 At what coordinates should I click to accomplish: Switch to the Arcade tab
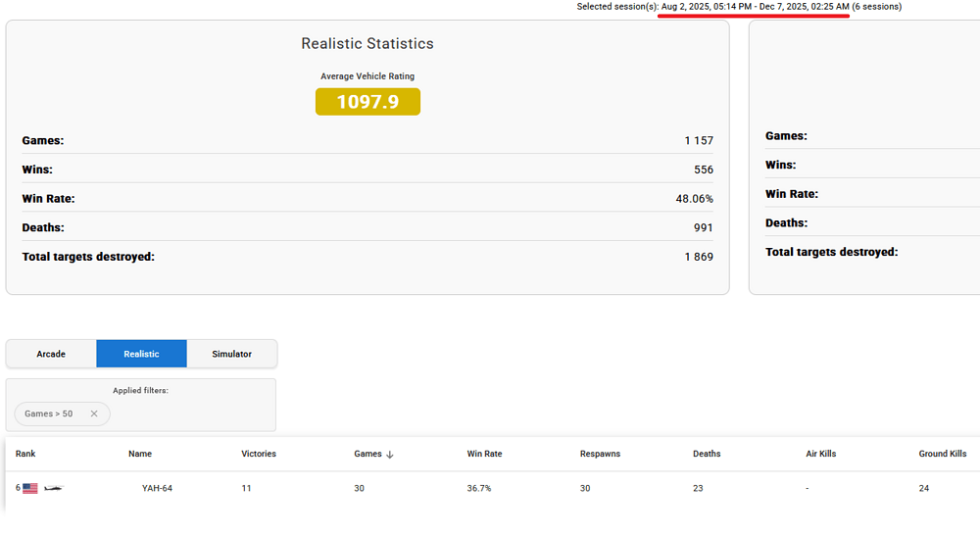click(x=51, y=354)
